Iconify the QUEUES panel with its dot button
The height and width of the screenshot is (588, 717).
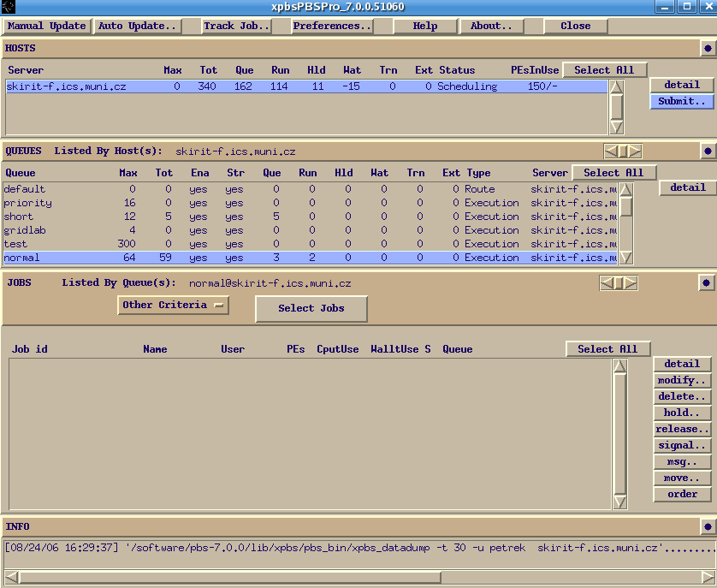point(708,151)
